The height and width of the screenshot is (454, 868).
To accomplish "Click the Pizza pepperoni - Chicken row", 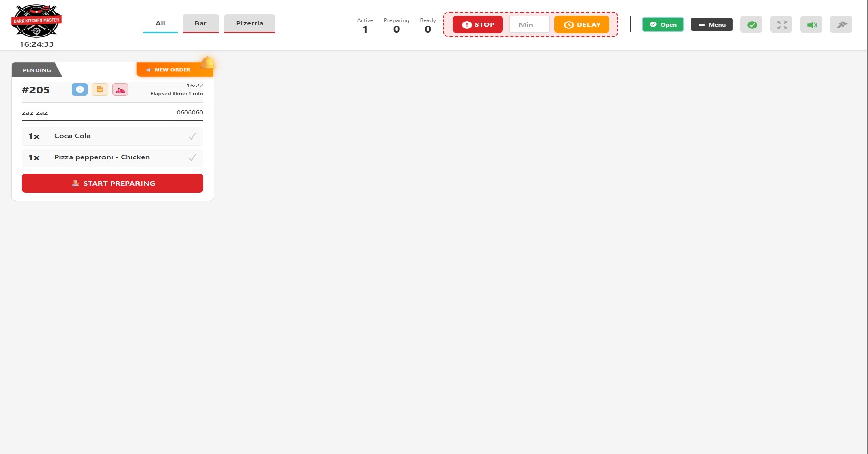I will 113,157.
